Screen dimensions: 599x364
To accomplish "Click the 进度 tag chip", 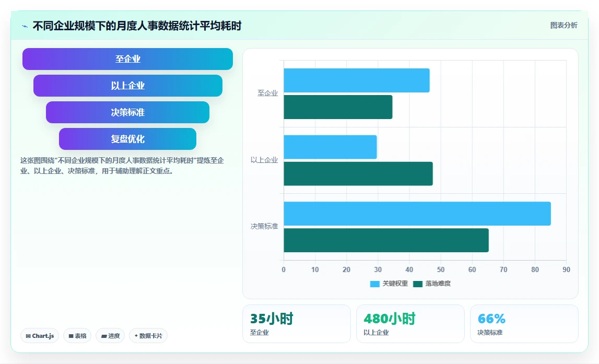I will click(x=110, y=336).
